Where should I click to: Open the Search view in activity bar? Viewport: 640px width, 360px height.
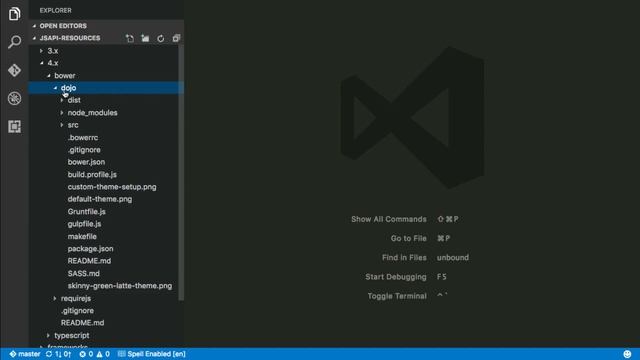pos(14,42)
